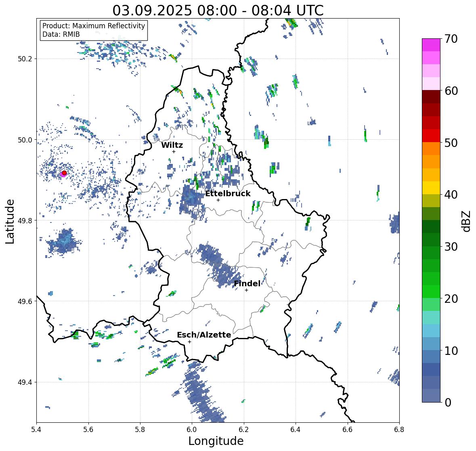Click the longitude tick label 6.0
Image resolution: width=476 pixels, height=451 pixels.
pyautogui.click(x=192, y=430)
